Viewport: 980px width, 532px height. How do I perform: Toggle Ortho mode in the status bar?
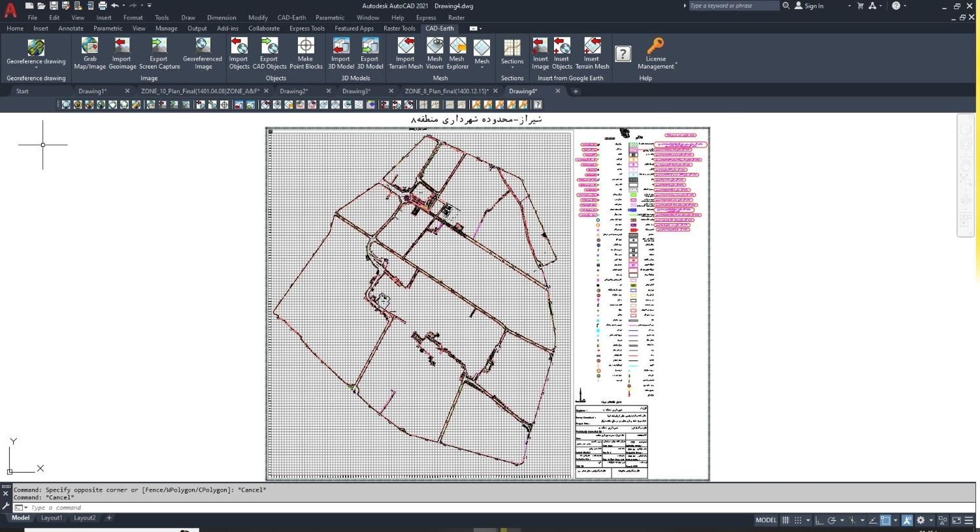pyautogui.click(x=819, y=520)
